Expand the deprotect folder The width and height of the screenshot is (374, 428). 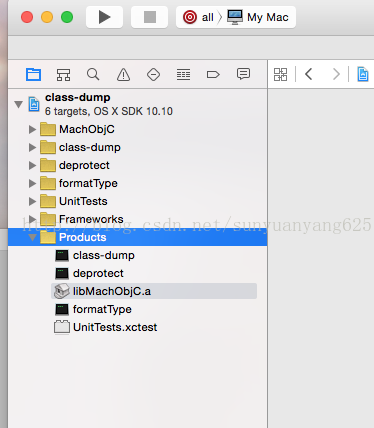click(x=32, y=165)
